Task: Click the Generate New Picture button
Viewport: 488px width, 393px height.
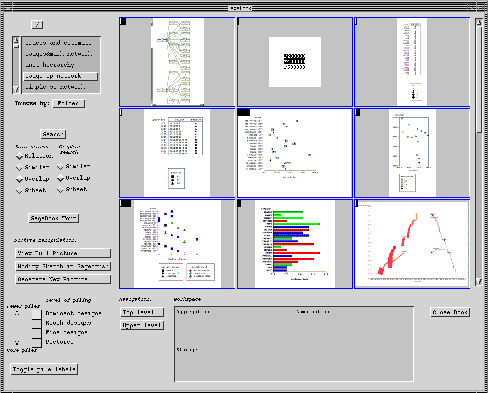Action: coord(63,279)
